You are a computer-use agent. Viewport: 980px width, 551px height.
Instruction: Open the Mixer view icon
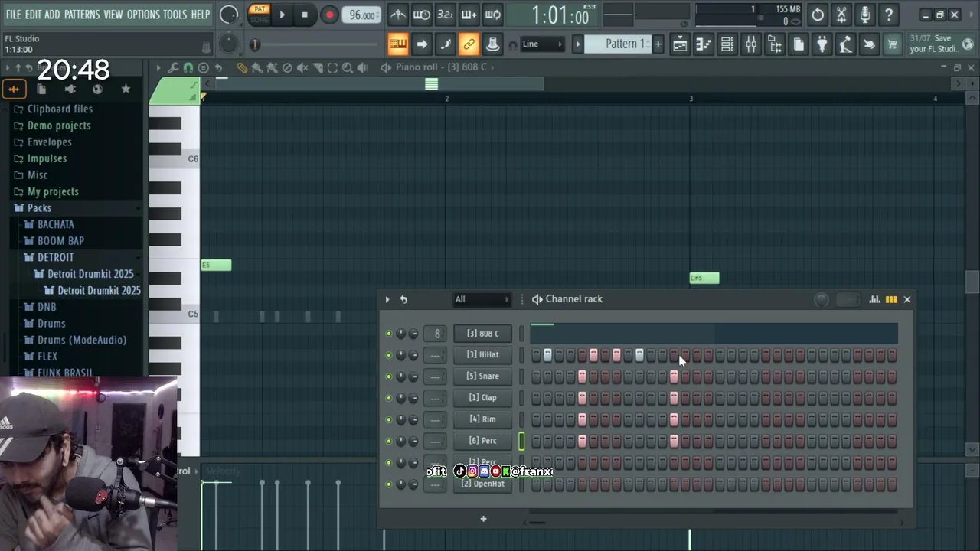point(751,44)
